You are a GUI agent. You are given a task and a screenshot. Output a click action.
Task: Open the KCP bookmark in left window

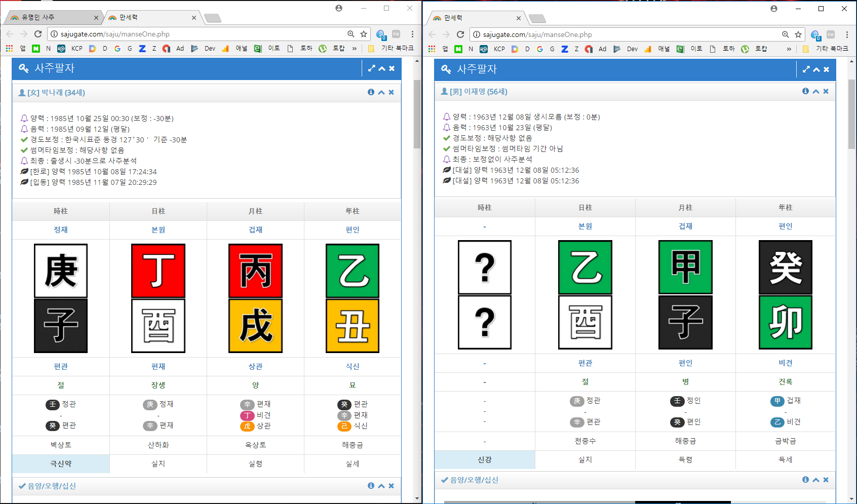coord(70,48)
